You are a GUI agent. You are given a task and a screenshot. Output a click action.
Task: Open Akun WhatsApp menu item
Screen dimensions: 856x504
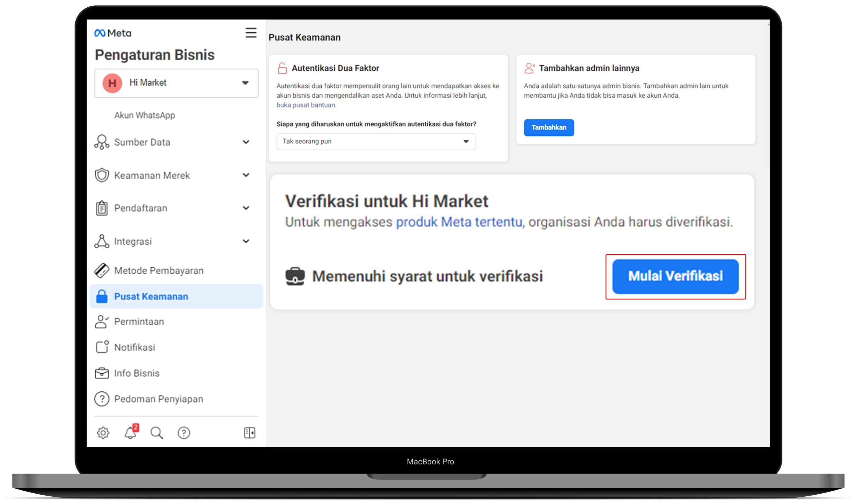coord(145,115)
